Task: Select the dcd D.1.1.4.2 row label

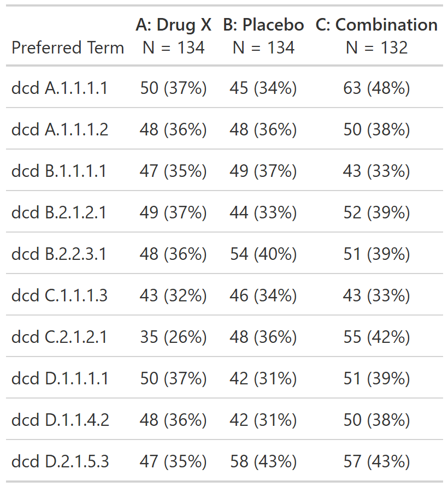Action: (x=60, y=420)
